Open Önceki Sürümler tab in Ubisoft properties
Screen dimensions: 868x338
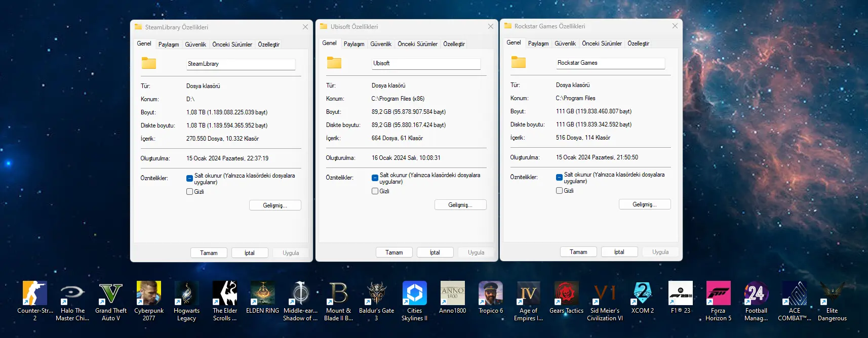pyautogui.click(x=417, y=44)
